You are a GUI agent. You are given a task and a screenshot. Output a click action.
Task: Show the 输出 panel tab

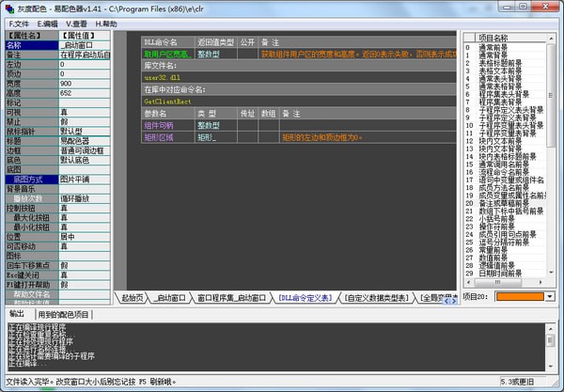click(x=17, y=314)
